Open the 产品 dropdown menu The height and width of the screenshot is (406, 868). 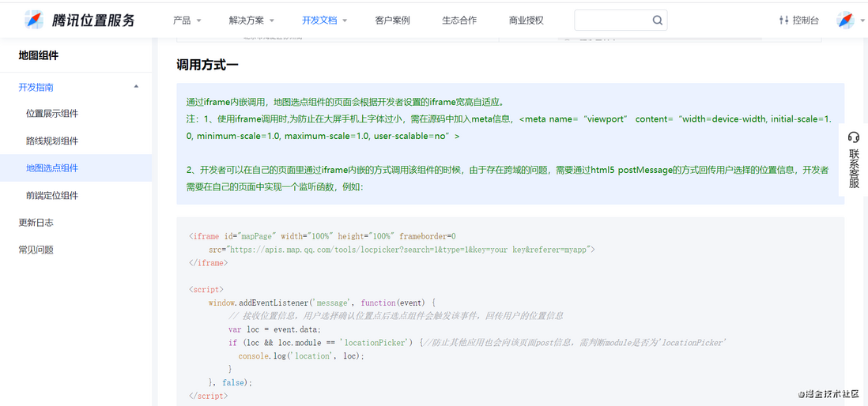coord(187,21)
